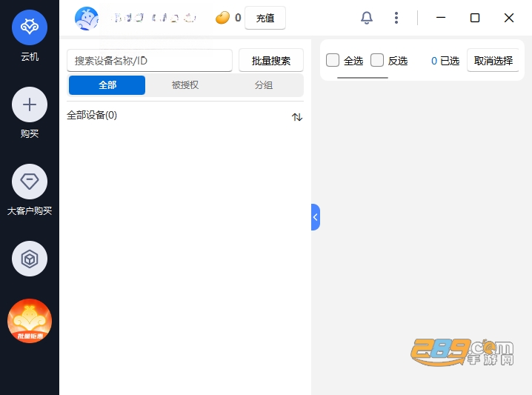Viewport: 532px width, 395px height.
Task: Click the cube box sidebar icon
Action: (30, 259)
